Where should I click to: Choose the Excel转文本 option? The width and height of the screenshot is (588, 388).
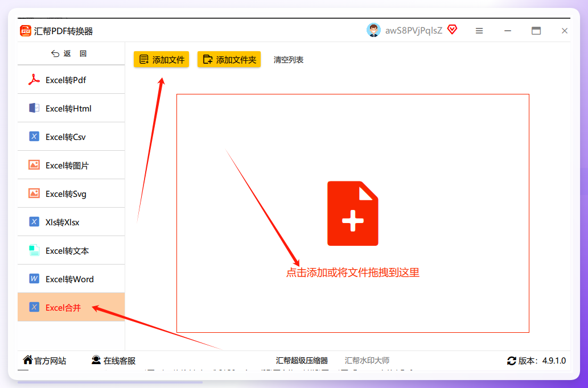[x=71, y=251]
